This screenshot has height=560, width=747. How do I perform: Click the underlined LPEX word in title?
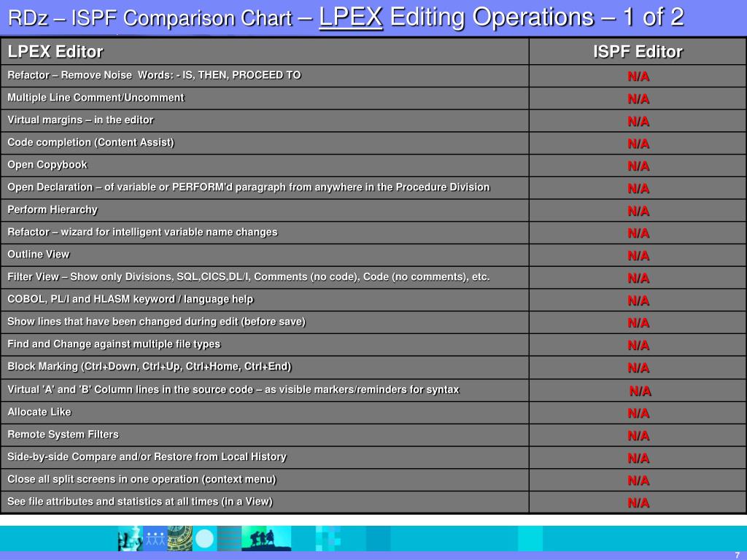pos(351,17)
